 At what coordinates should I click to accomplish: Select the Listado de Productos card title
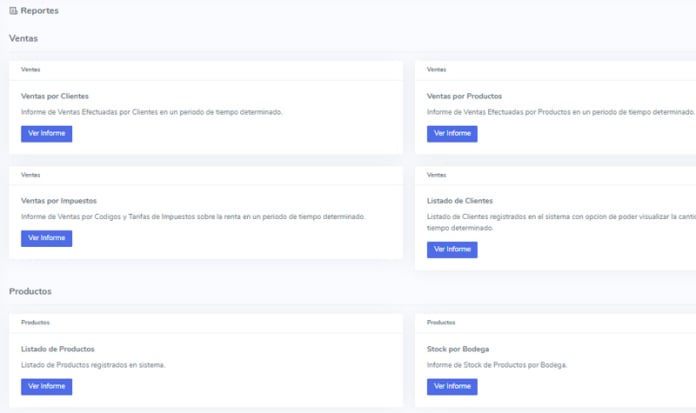coord(57,349)
